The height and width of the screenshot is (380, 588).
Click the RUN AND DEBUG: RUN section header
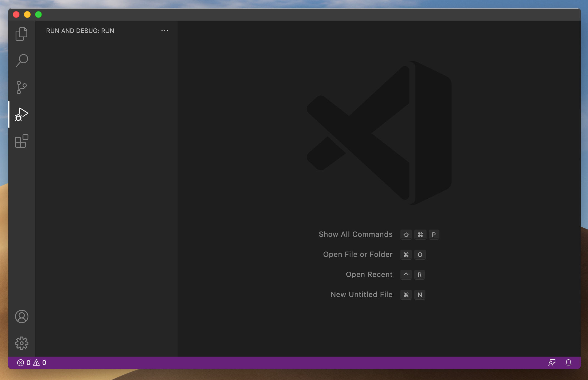80,31
